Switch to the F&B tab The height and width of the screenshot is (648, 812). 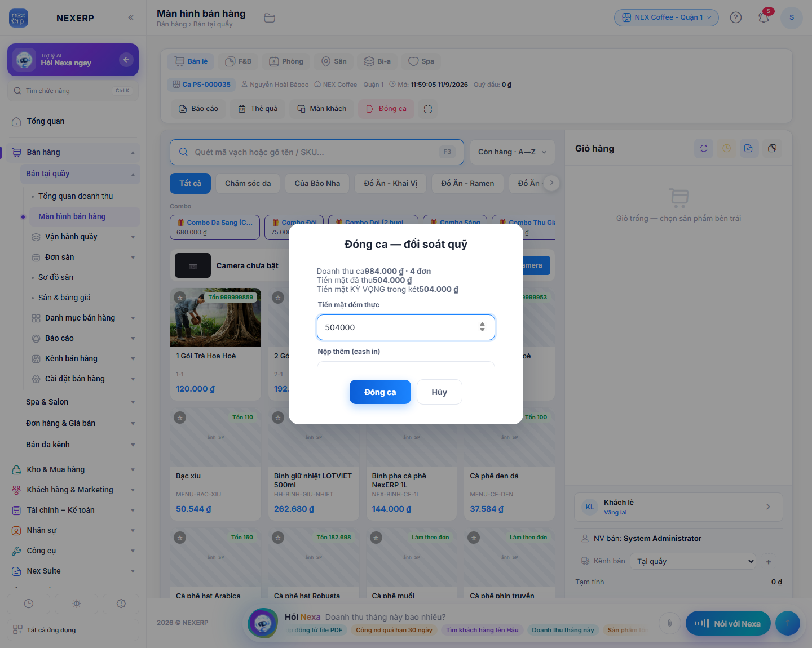[x=238, y=61]
